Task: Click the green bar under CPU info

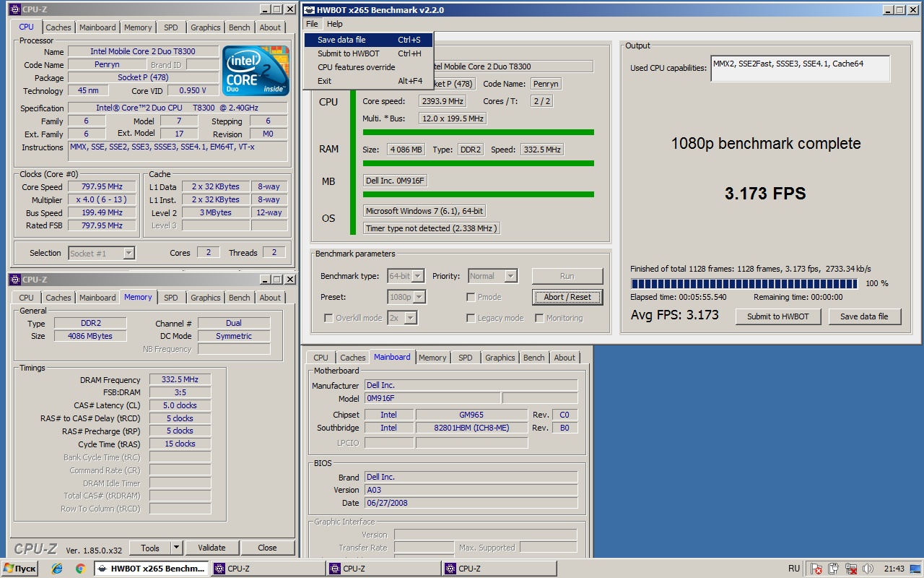Action: click(478, 132)
